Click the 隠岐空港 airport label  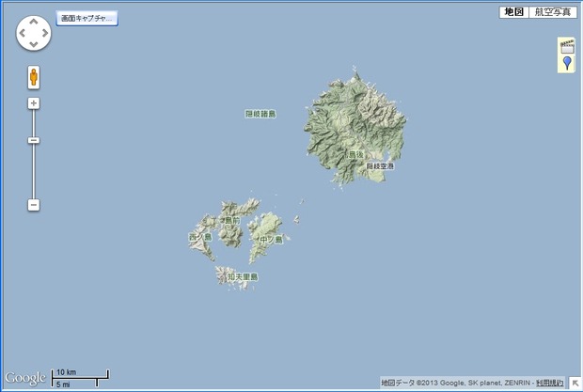(x=380, y=166)
